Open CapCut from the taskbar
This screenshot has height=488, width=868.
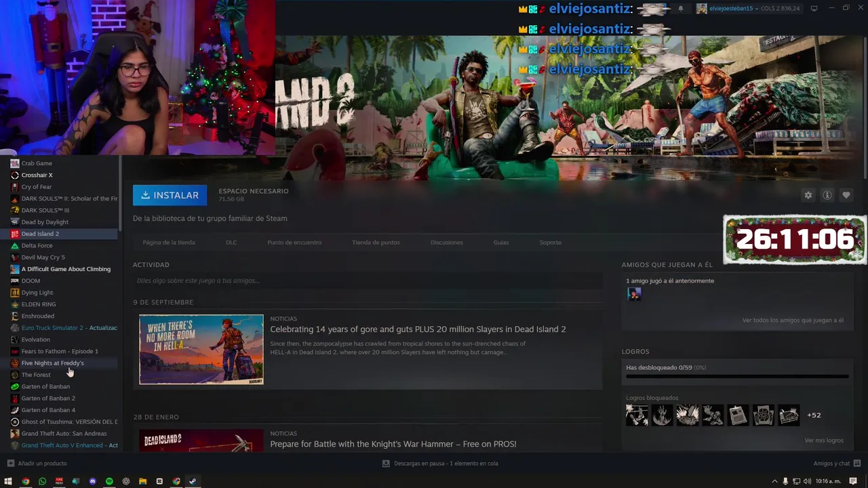pos(159,481)
